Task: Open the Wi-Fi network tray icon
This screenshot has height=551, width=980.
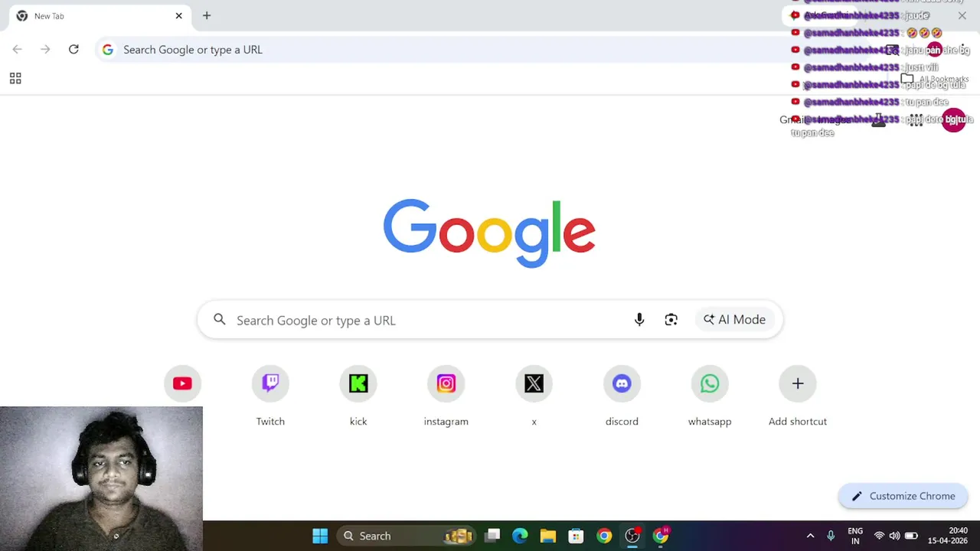Action: point(879,536)
